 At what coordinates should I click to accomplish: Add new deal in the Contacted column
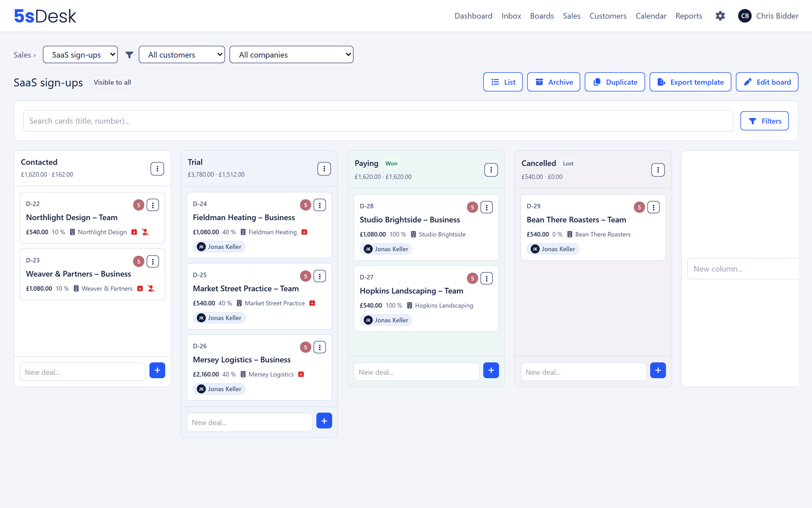[157, 370]
